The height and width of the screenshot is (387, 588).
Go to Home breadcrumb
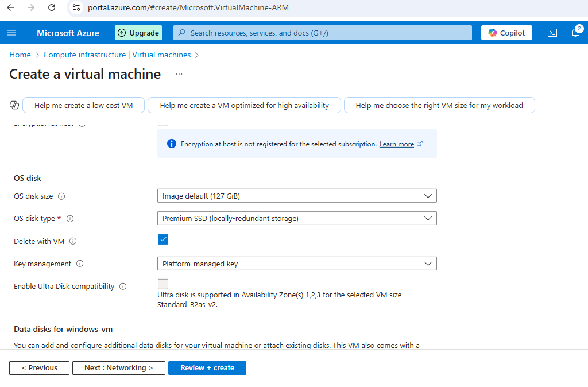tap(20, 55)
